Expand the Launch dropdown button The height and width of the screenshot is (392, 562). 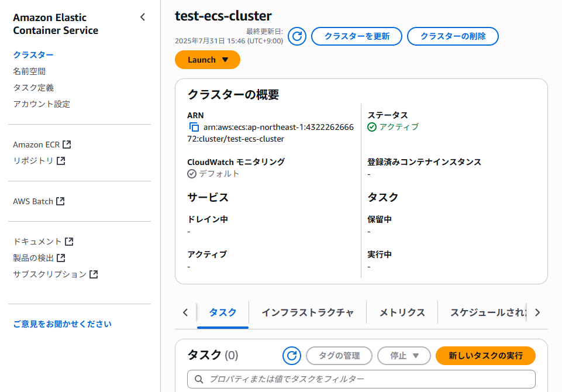pos(208,60)
